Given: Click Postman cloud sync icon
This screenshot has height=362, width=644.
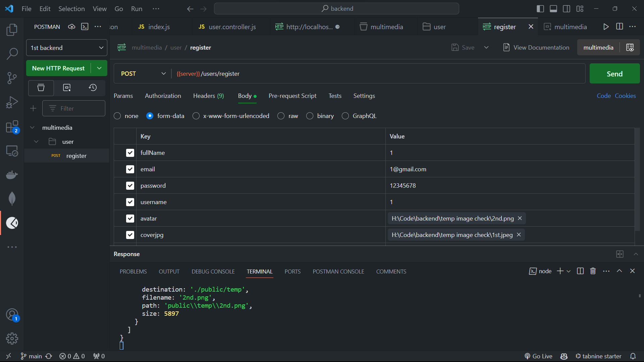Looking at the screenshot, I should (x=71, y=27).
